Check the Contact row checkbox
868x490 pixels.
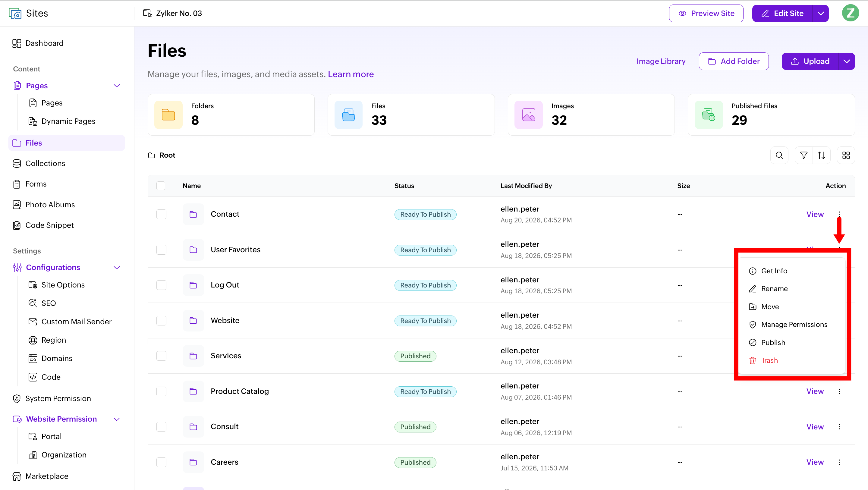pyautogui.click(x=162, y=214)
